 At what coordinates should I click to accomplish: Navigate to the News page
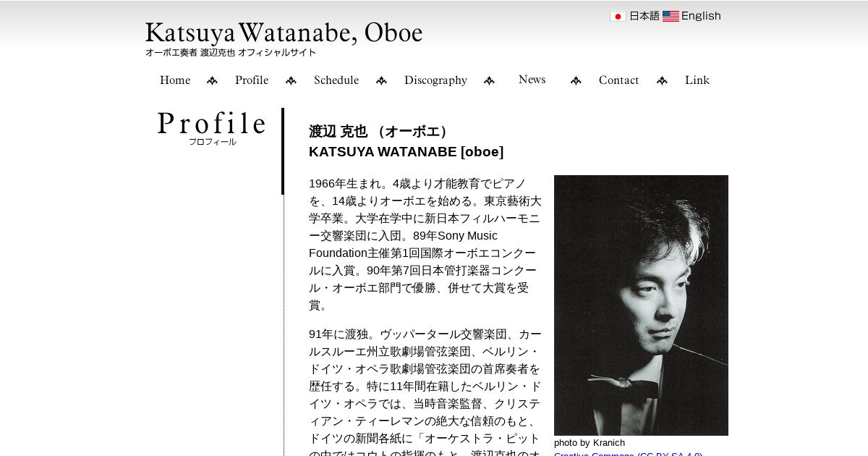pos(532,80)
